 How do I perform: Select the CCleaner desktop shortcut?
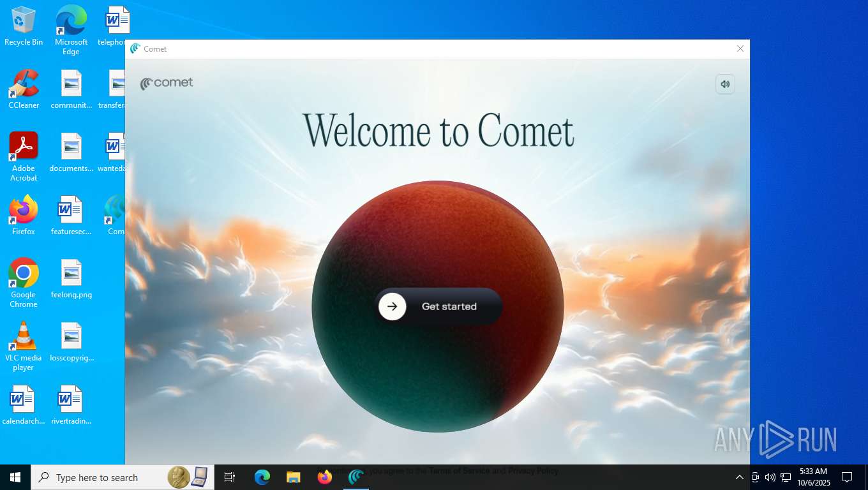coord(24,89)
